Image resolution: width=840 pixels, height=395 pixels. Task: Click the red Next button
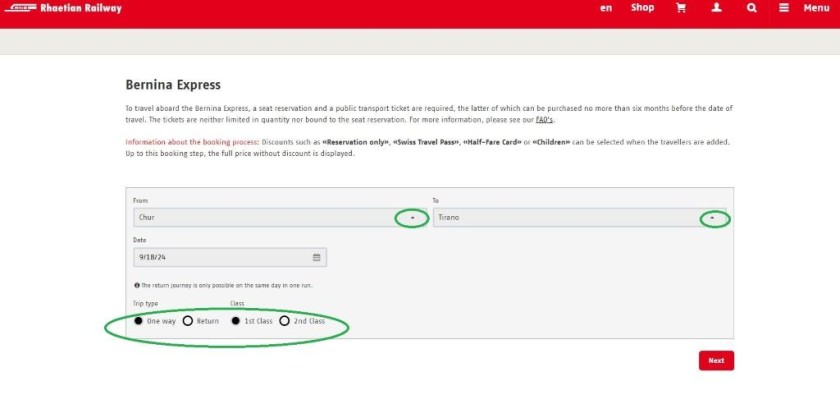(x=716, y=361)
